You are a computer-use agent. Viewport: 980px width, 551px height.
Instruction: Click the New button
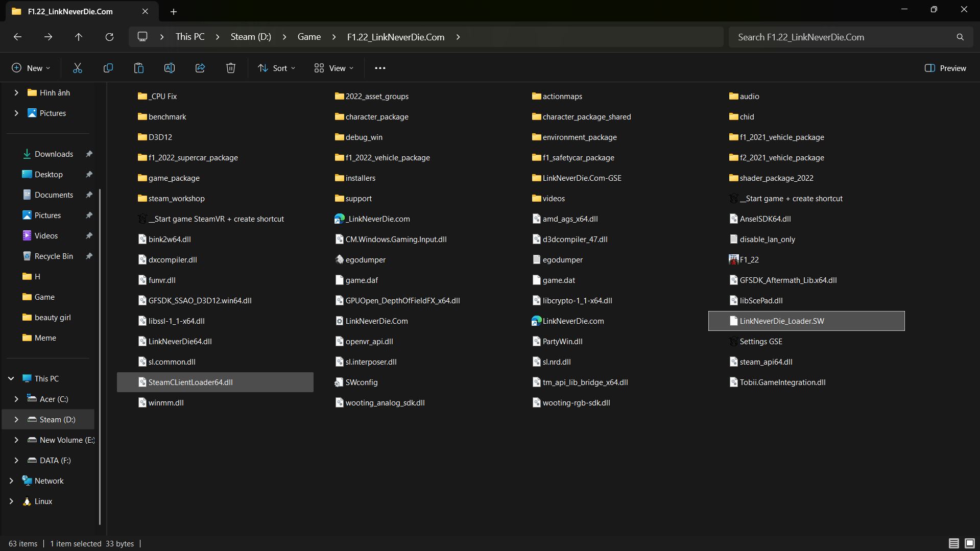[31, 68]
